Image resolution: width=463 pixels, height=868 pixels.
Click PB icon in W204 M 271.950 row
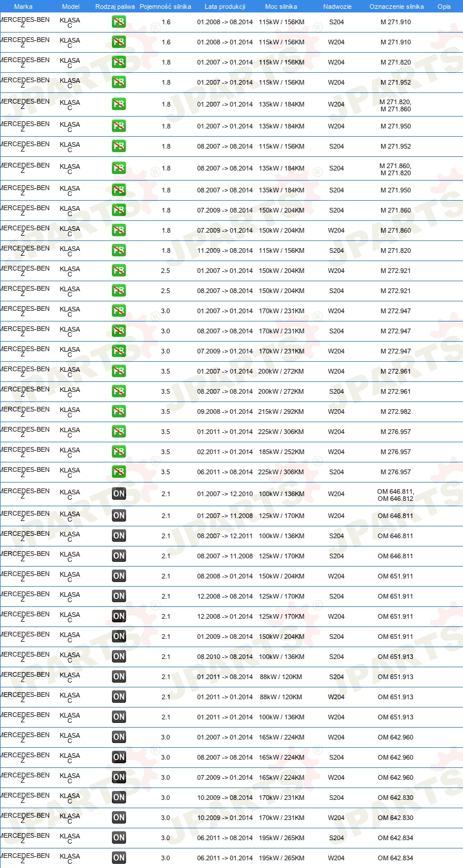point(119,126)
